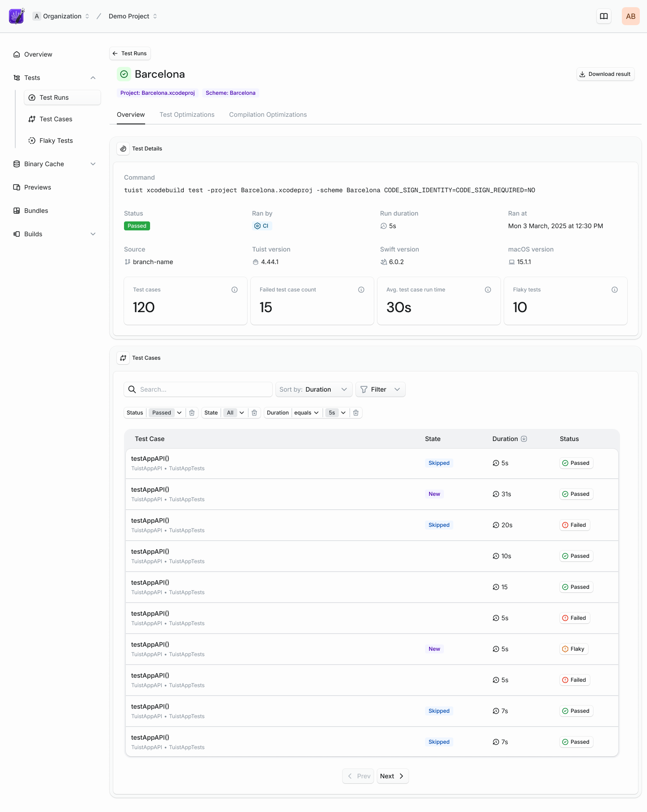Remove the Duration filter with trash icon

click(x=356, y=413)
